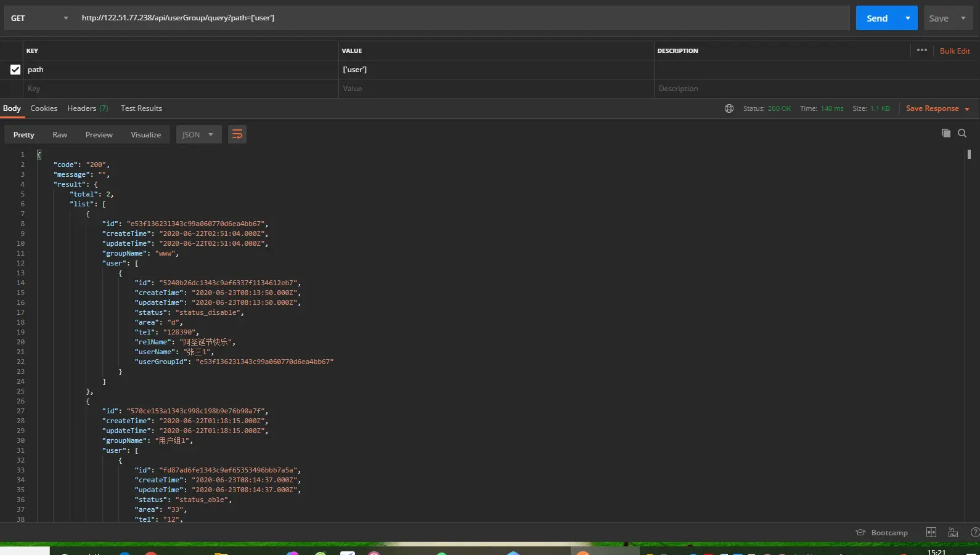This screenshot has width=980, height=555.
Task: Open the GET method dropdown
Action: 39,18
